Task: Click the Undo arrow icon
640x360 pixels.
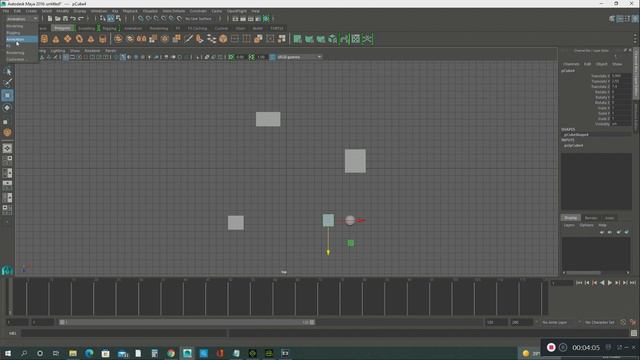Action: click(x=73, y=19)
